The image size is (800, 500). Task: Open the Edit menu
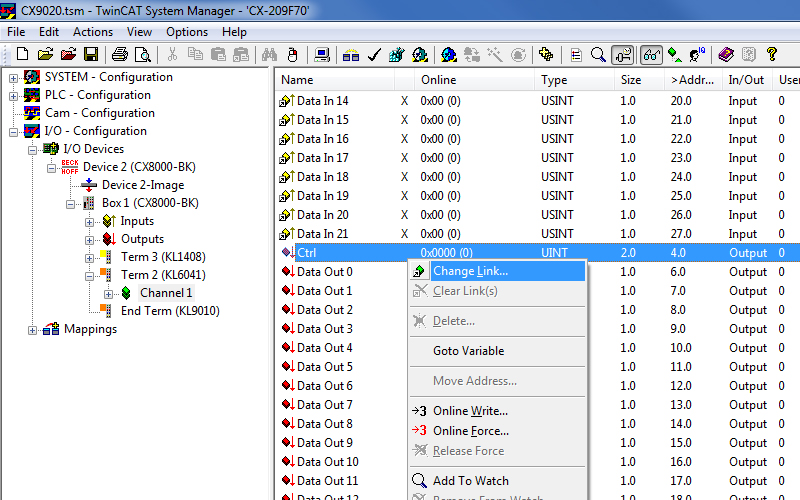pos(49,32)
